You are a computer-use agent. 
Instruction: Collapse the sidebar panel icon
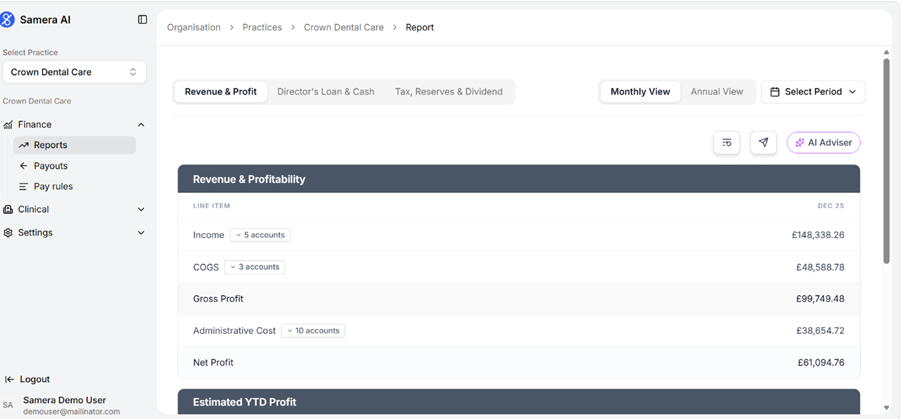coord(142,19)
